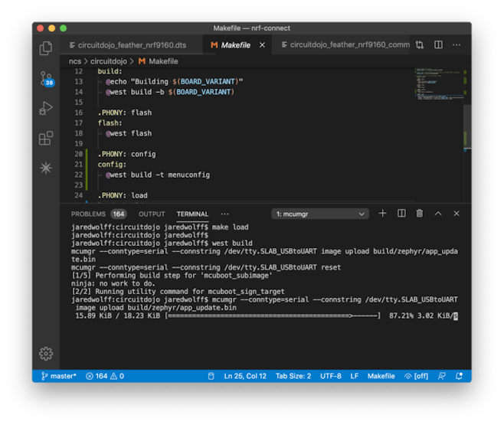This screenshot has height=425, width=504.
Task: Open Source Control view with 38 badge
Action: click(x=46, y=78)
